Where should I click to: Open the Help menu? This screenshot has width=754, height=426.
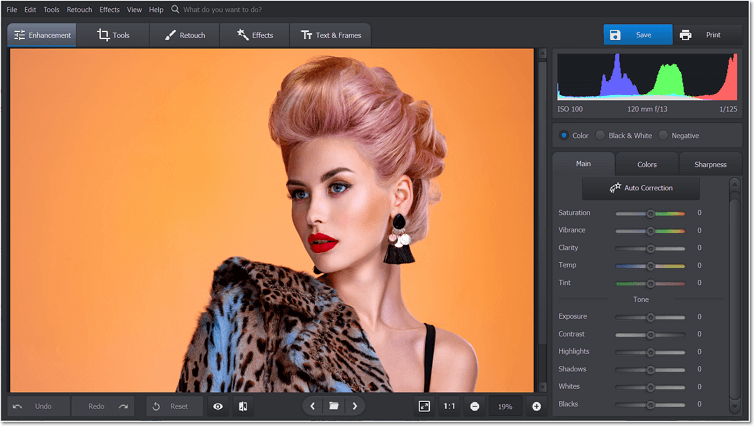pyautogui.click(x=156, y=10)
